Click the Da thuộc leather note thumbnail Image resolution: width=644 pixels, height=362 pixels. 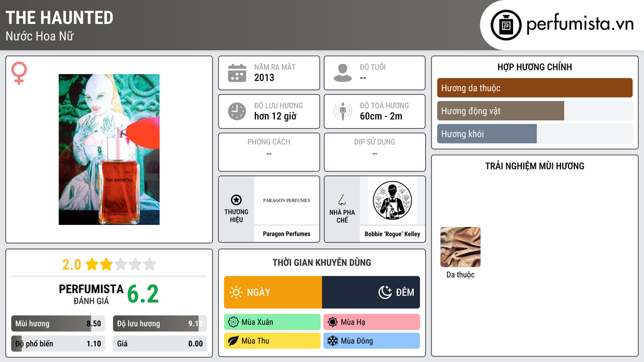pos(460,247)
